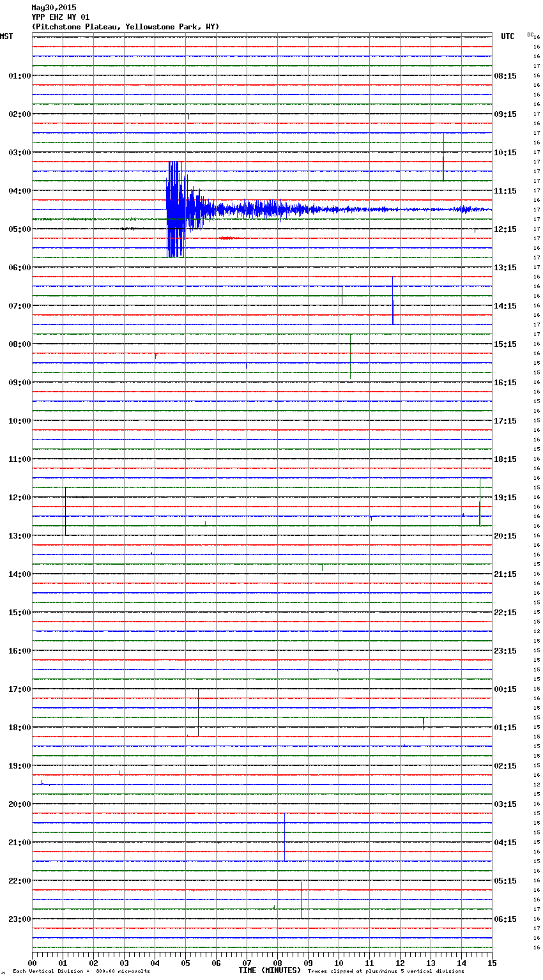Viewport: 543px width, 980px height.
Task: Click the "TIME (MINUTES)" axis title
Action: [x=270, y=970]
